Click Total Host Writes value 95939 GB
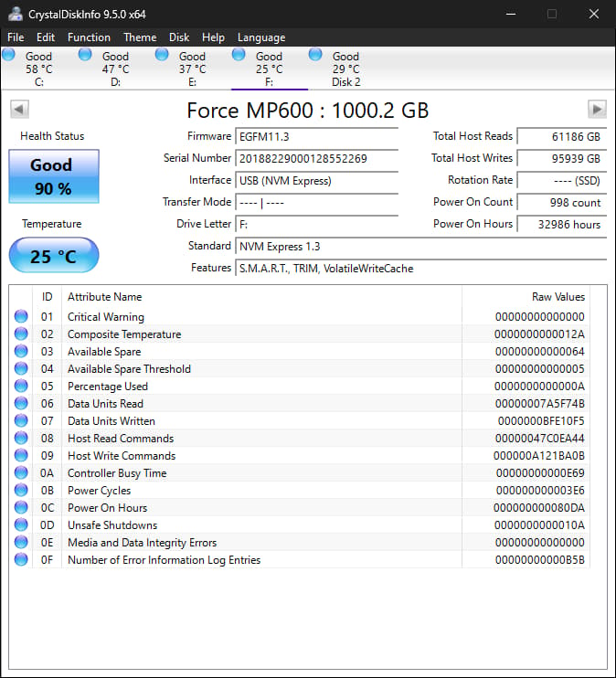The height and width of the screenshot is (678, 616). pyautogui.click(x=562, y=159)
